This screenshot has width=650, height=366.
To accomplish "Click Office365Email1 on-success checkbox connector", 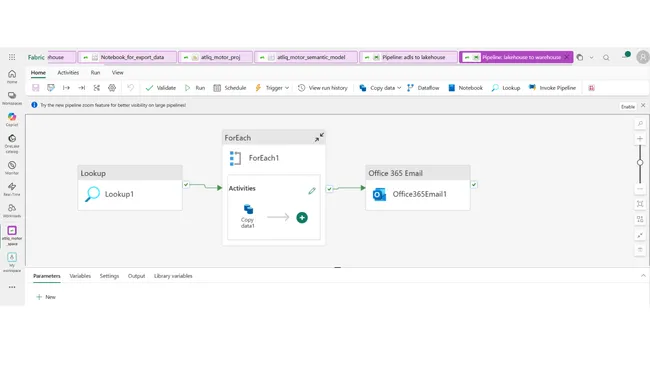I will click(474, 185).
